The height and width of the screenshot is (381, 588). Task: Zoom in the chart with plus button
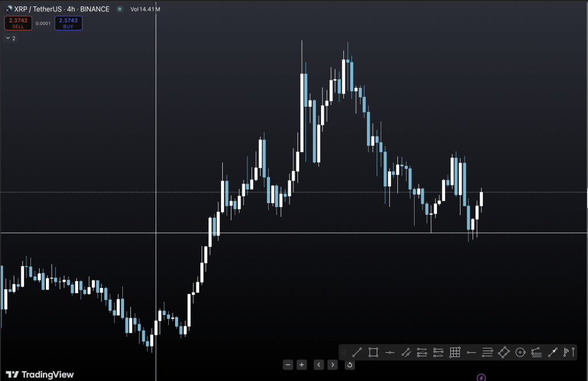302,364
